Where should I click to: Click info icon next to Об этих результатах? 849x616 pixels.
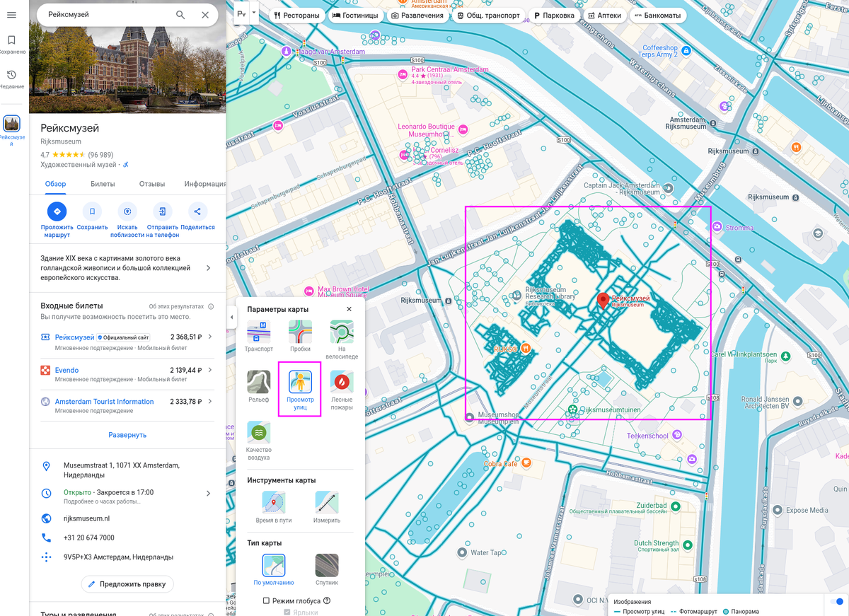coord(210,306)
